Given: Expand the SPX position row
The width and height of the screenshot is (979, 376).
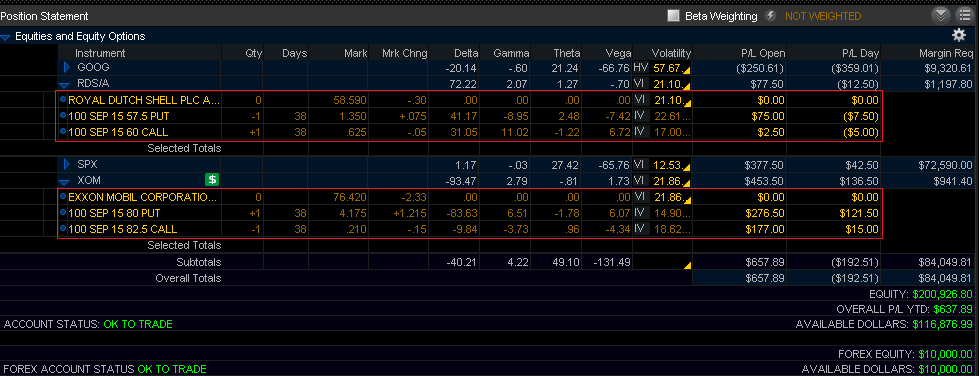Looking at the screenshot, I should [x=67, y=164].
